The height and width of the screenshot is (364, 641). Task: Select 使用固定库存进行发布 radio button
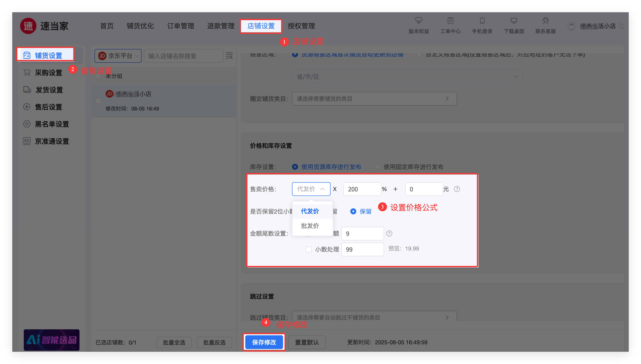click(377, 167)
